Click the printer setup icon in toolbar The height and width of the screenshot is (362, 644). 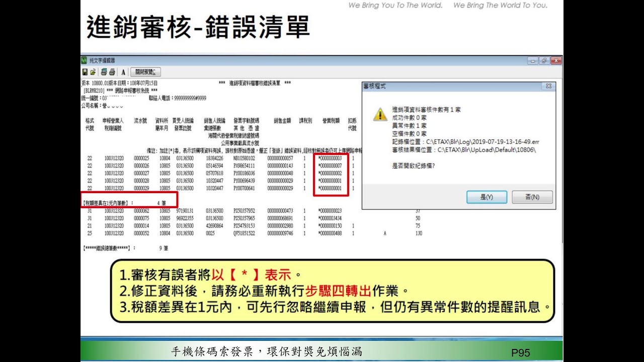tap(104, 72)
